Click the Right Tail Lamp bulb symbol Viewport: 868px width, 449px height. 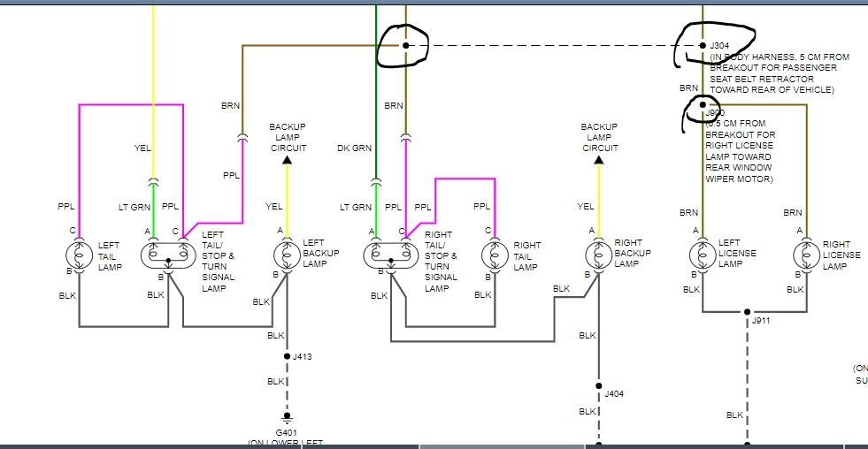click(x=495, y=255)
